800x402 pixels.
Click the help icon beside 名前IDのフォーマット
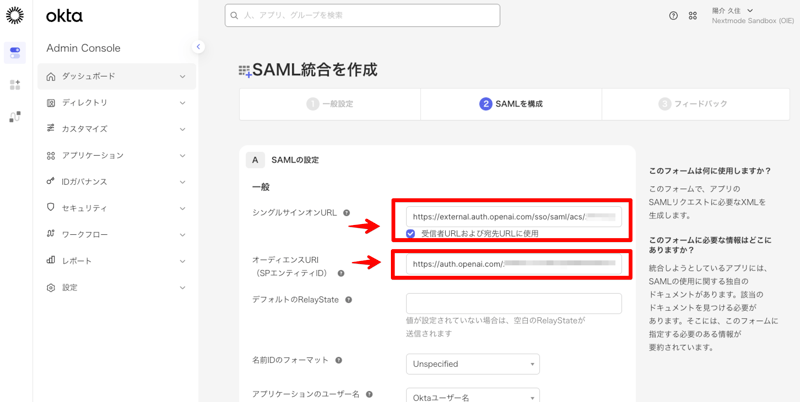339,360
